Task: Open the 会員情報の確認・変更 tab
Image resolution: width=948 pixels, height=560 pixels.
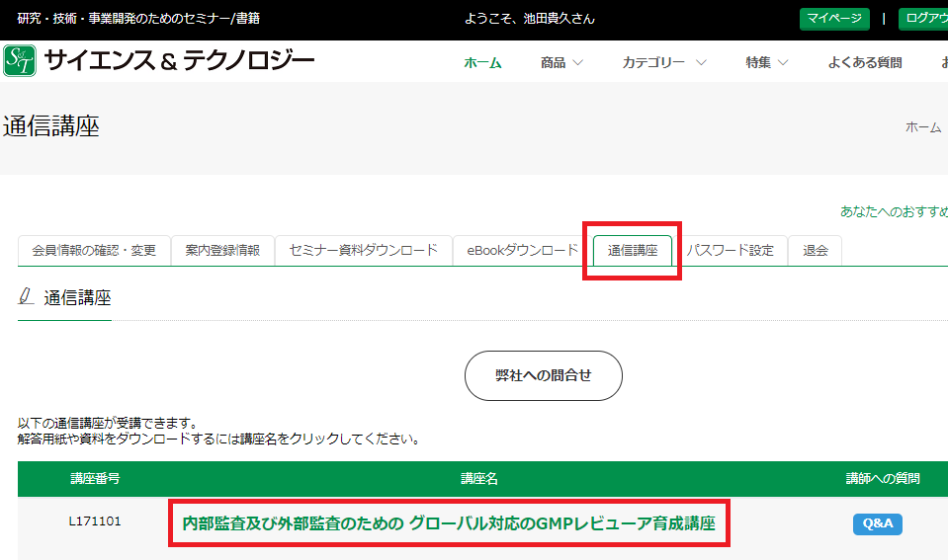Action: [94, 251]
